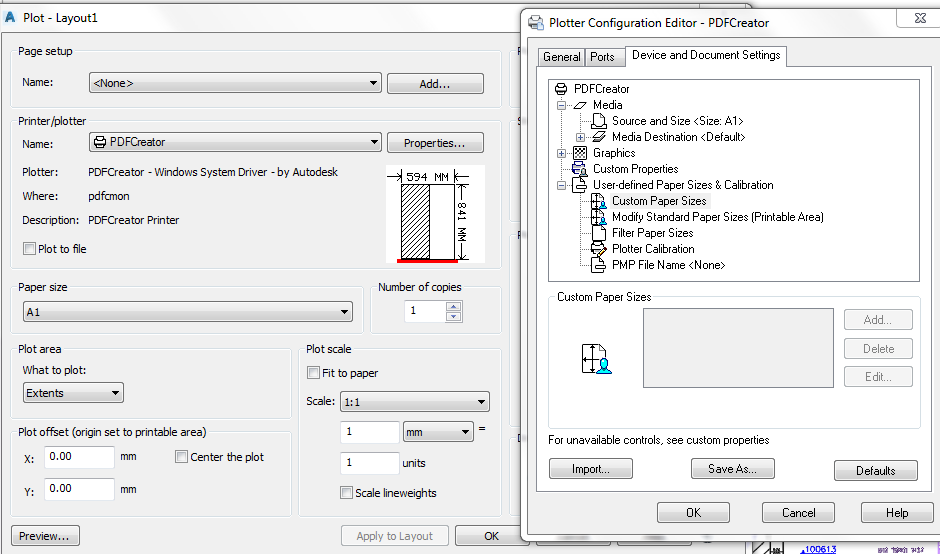This screenshot has height=554, width=940.
Task: Open the What to plot Extents dropdown
Action: coord(73,393)
